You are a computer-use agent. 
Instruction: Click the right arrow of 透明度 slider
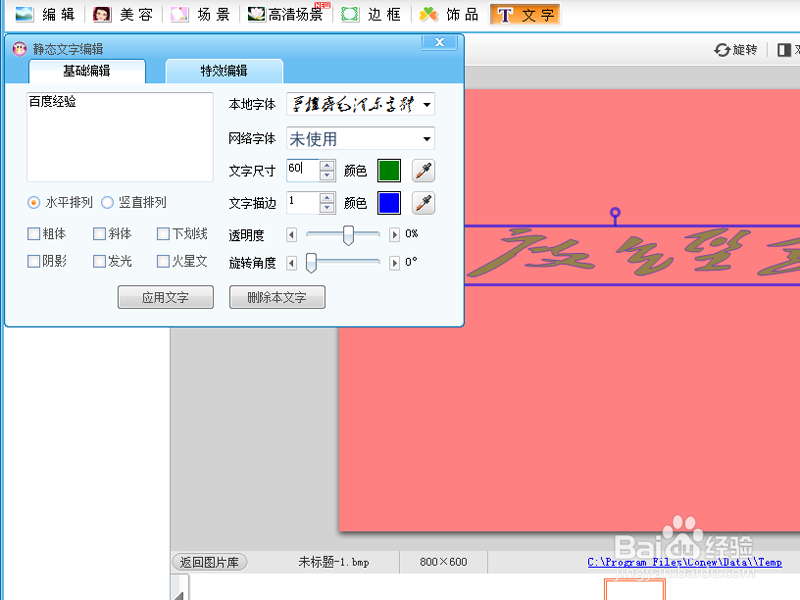pos(394,235)
